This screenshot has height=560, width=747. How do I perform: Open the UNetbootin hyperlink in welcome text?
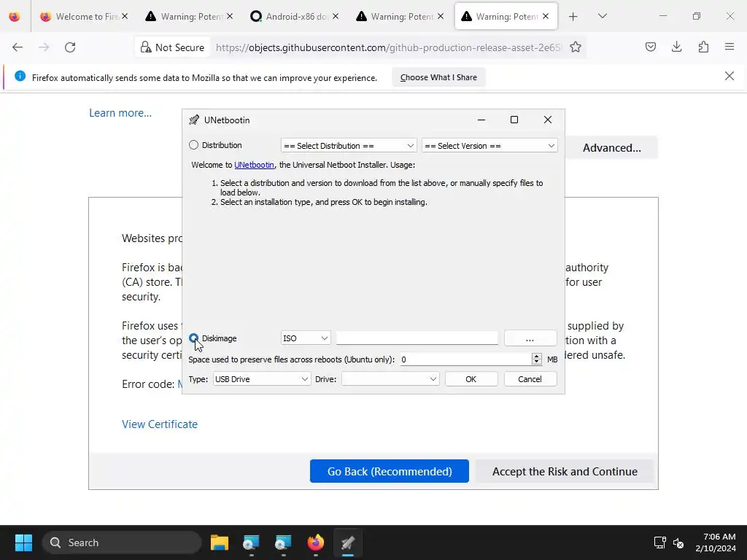[254, 165]
